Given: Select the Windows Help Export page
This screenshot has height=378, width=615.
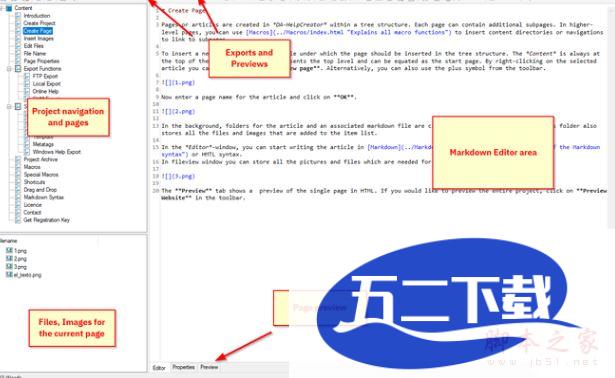Looking at the screenshot, I should click(x=56, y=152).
